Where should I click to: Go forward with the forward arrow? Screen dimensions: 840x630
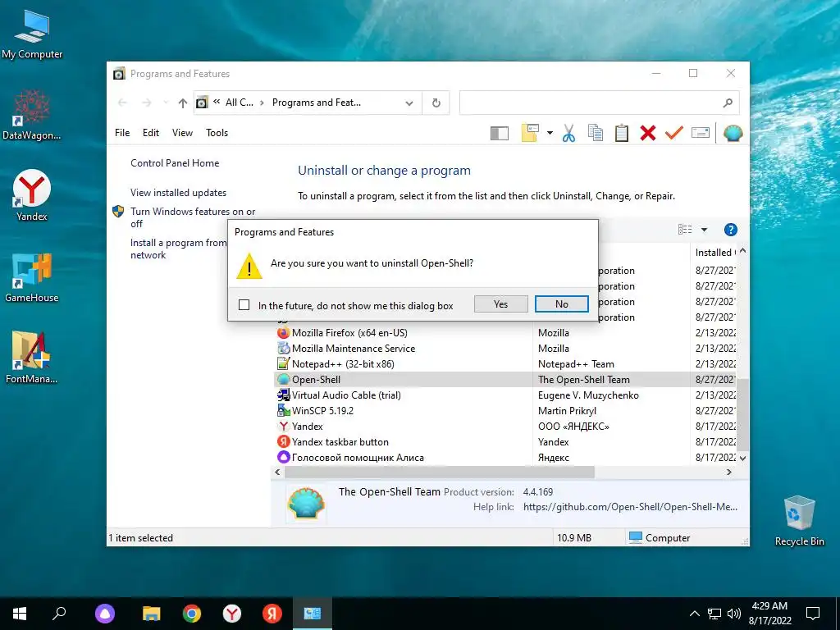(x=146, y=103)
